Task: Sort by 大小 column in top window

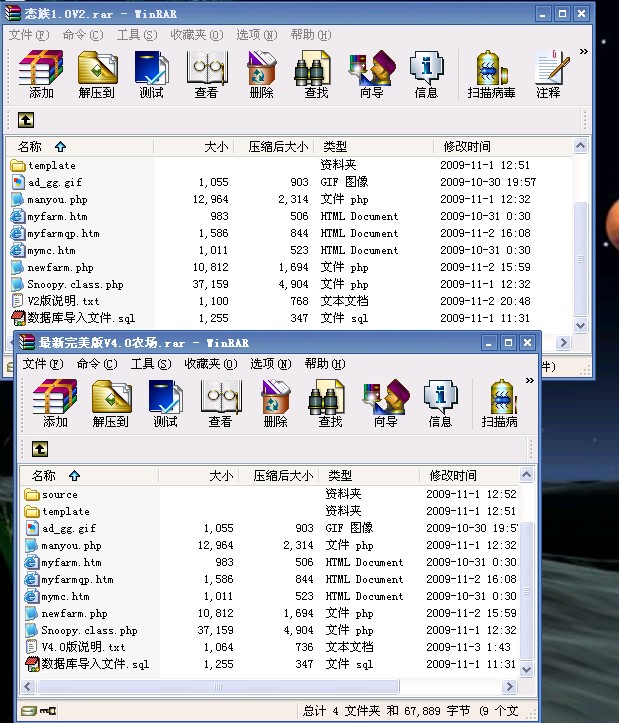Action: [194, 147]
